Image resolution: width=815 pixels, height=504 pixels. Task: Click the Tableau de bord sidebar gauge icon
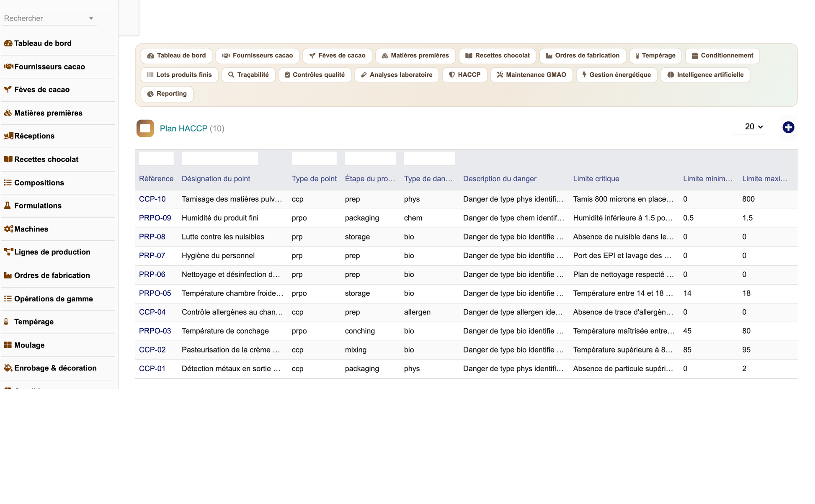(8, 43)
